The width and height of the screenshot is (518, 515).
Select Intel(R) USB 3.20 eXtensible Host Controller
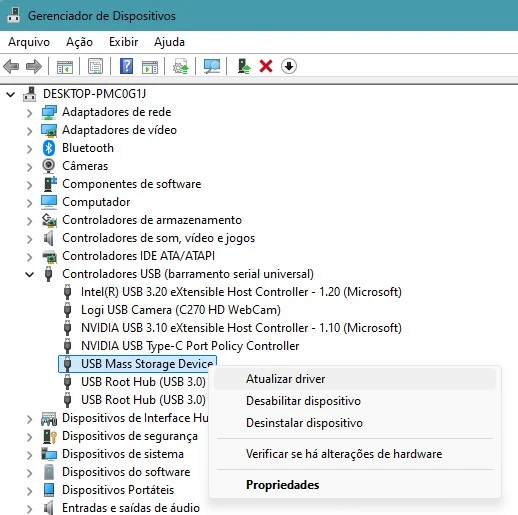[x=241, y=292]
